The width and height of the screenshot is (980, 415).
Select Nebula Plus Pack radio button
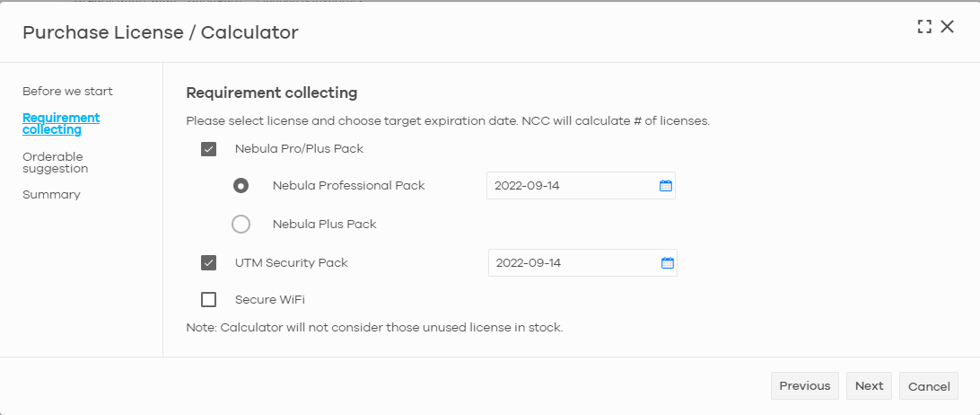(x=241, y=224)
